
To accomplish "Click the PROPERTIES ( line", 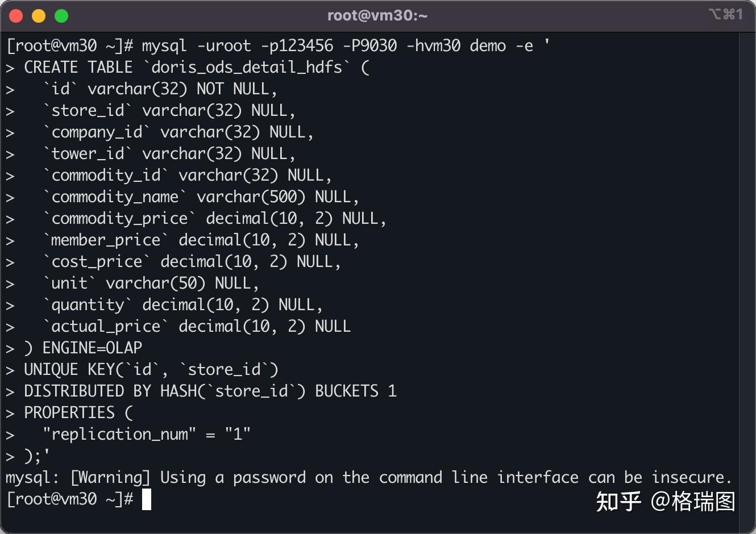I will tap(78, 413).
